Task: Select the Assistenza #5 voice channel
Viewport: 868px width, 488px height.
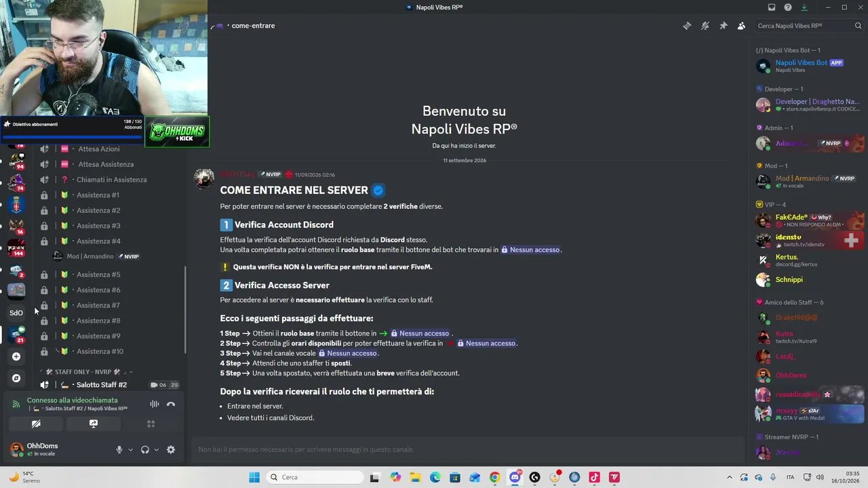Action: point(98,274)
